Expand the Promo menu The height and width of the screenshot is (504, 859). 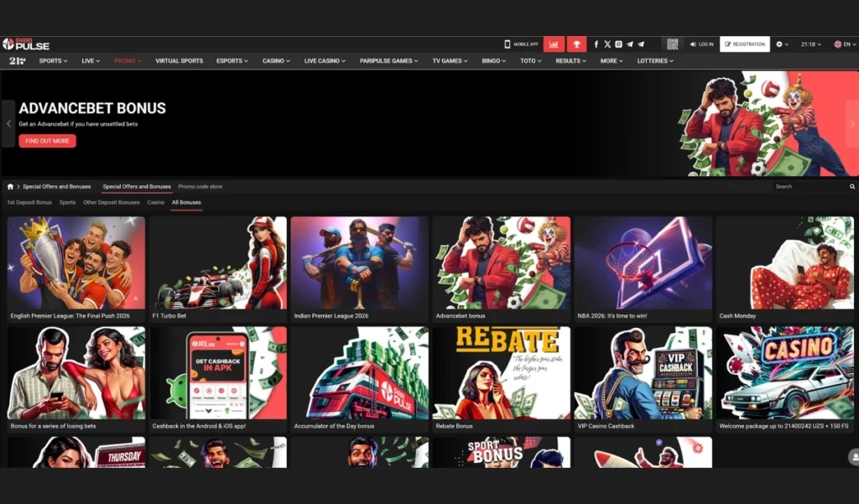click(x=128, y=61)
